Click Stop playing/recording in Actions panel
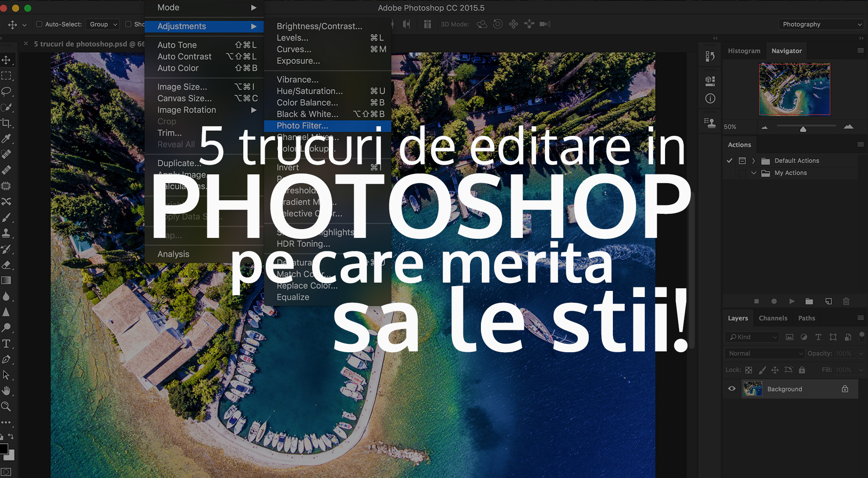The image size is (868, 478). (756, 301)
